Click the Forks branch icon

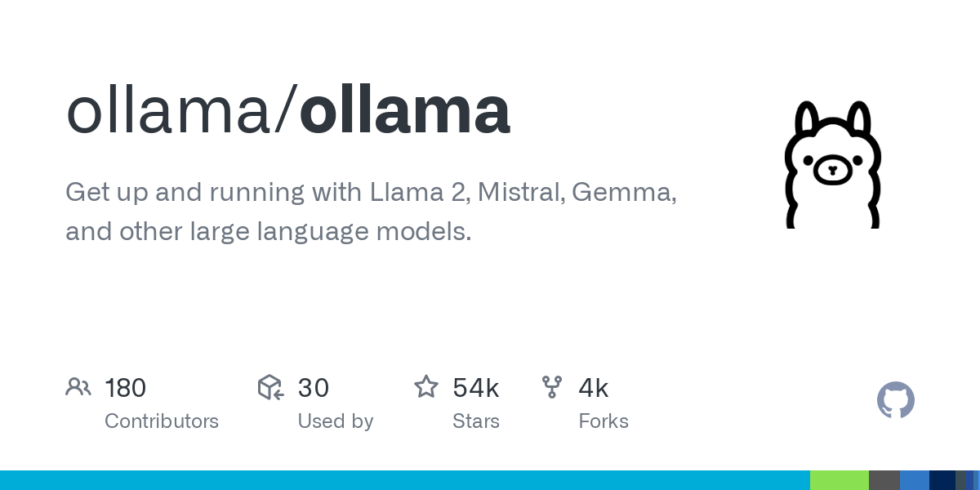552,387
